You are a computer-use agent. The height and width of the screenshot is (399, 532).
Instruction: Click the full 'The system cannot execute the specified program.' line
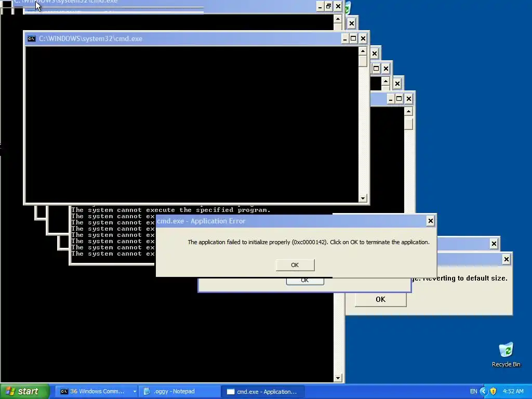pyautogui.click(x=170, y=210)
